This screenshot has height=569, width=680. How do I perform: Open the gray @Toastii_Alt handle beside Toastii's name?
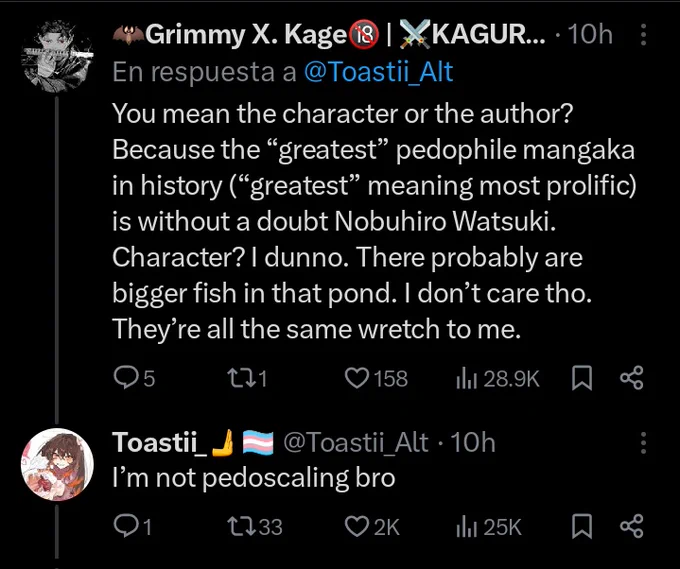tap(356, 443)
